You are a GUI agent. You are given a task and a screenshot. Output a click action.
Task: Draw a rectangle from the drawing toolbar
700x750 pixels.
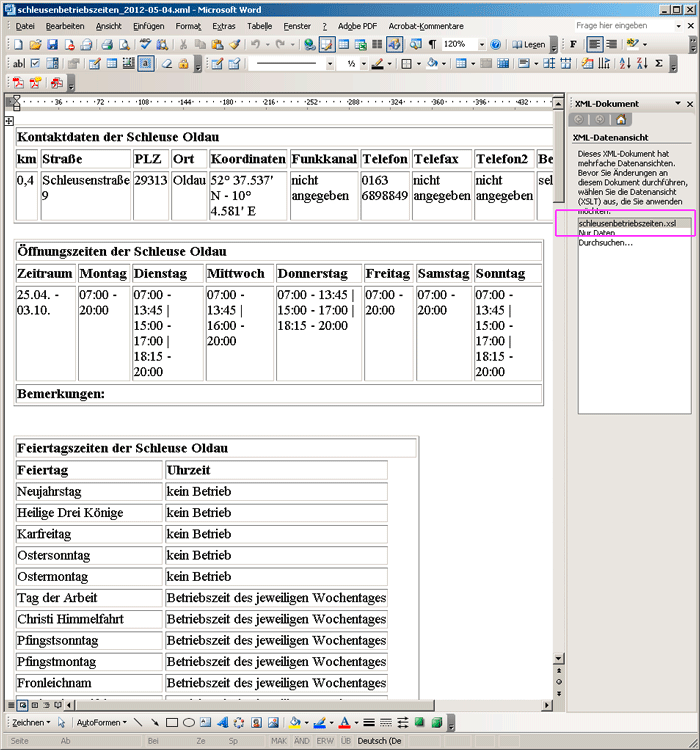click(x=172, y=723)
